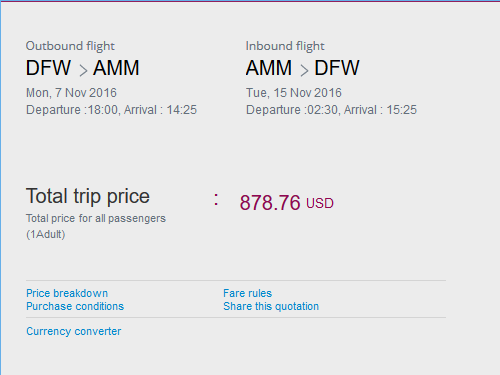View the Fare rules link

coord(248,293)
